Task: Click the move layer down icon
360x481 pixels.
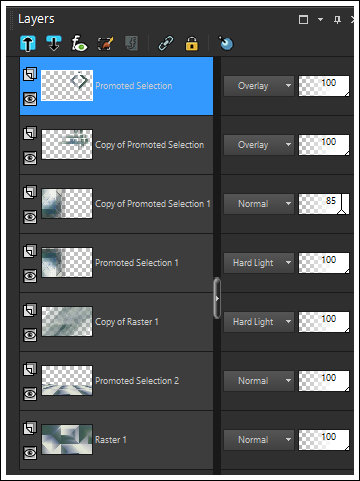Action: [x=54, y=43]
